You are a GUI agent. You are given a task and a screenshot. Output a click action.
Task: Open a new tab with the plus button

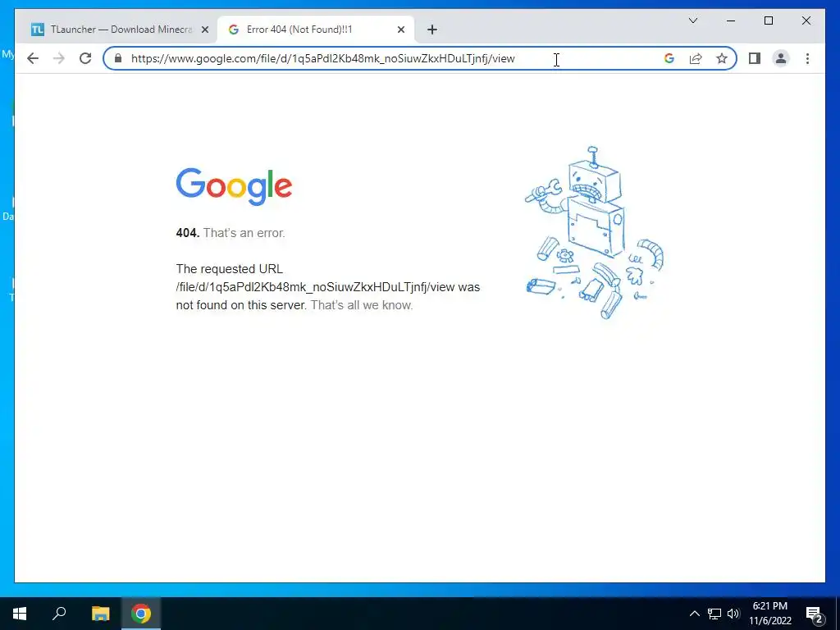tap(432, 30)
